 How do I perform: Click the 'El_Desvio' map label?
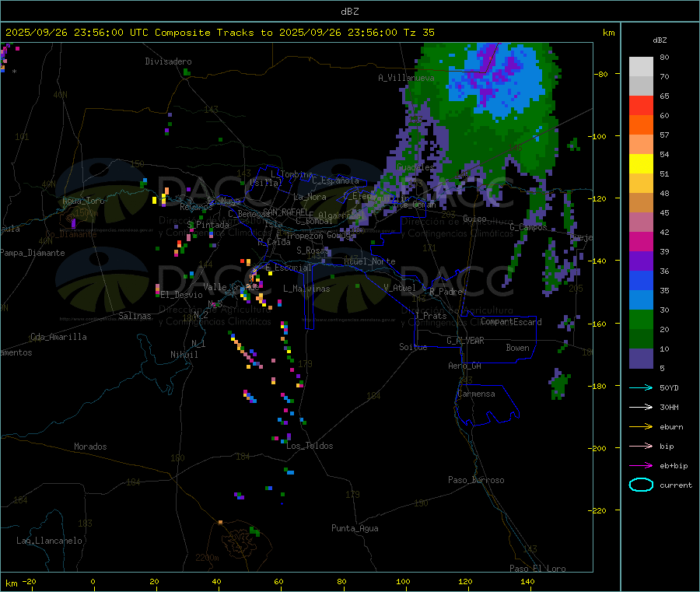[181, 295]
